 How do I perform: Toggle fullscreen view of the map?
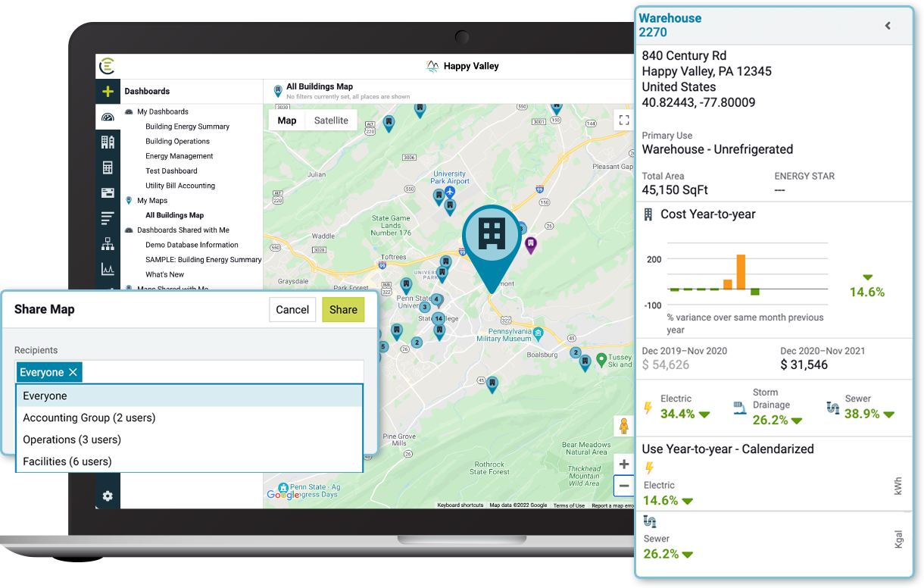623,119
